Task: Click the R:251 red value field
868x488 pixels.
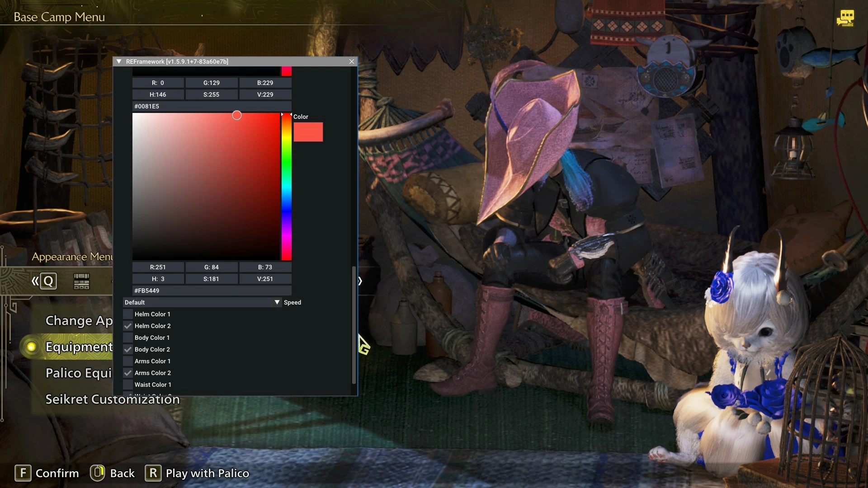Action: click(158, 267)
